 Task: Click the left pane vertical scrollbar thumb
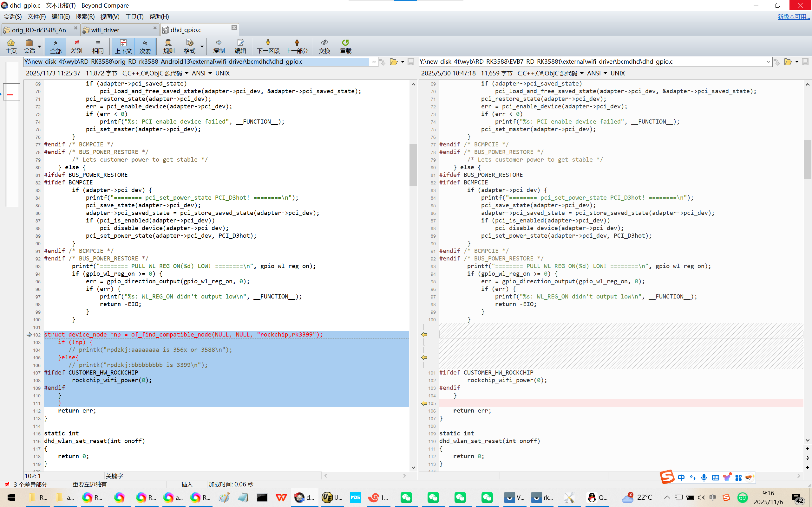pyautogui.click(x=413, y=164)
